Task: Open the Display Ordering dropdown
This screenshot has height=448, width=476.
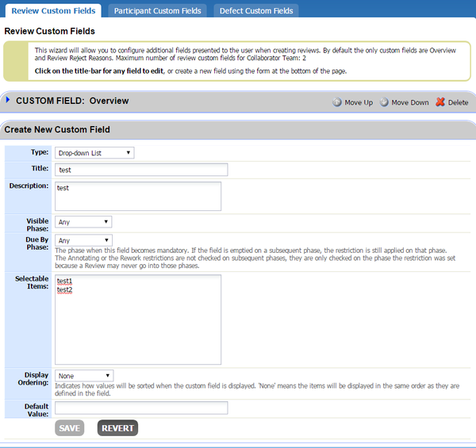Action: [84, 376]
